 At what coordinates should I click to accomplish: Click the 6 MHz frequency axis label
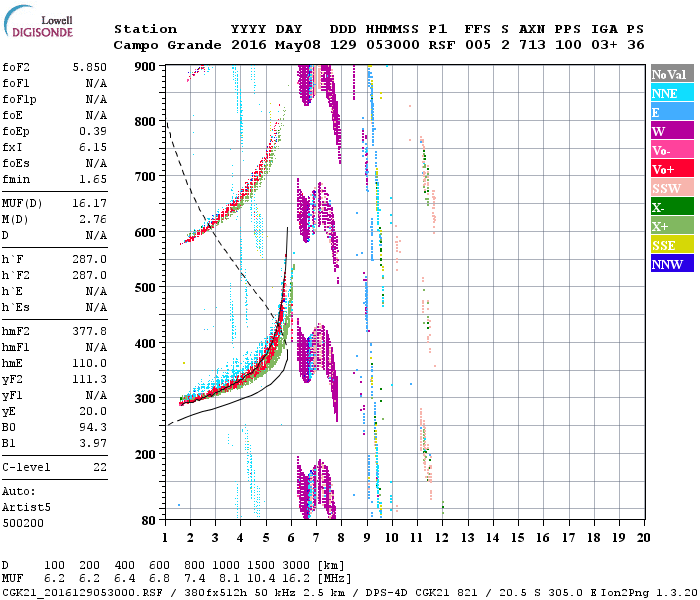point(291,538)
